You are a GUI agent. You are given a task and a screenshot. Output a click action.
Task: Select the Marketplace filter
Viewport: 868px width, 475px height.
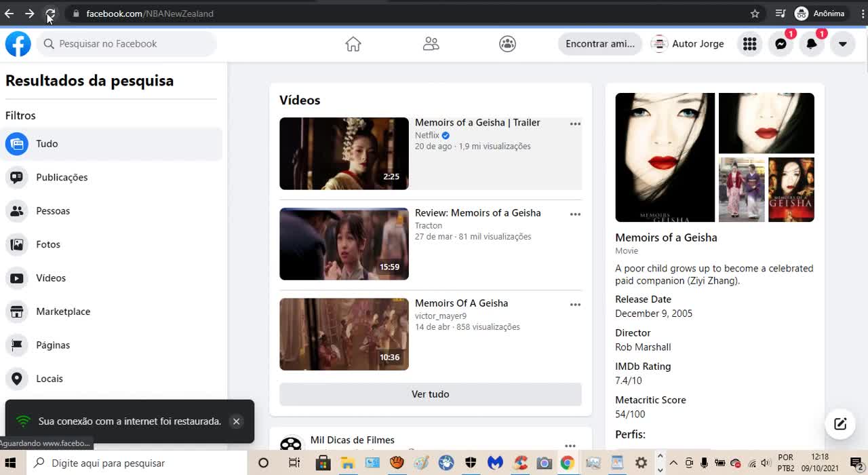tap(111, 311)
